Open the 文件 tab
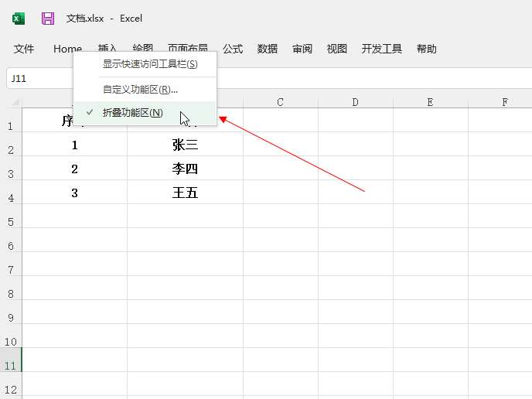This screenshot has width=532, height=399. coord(24,49)
